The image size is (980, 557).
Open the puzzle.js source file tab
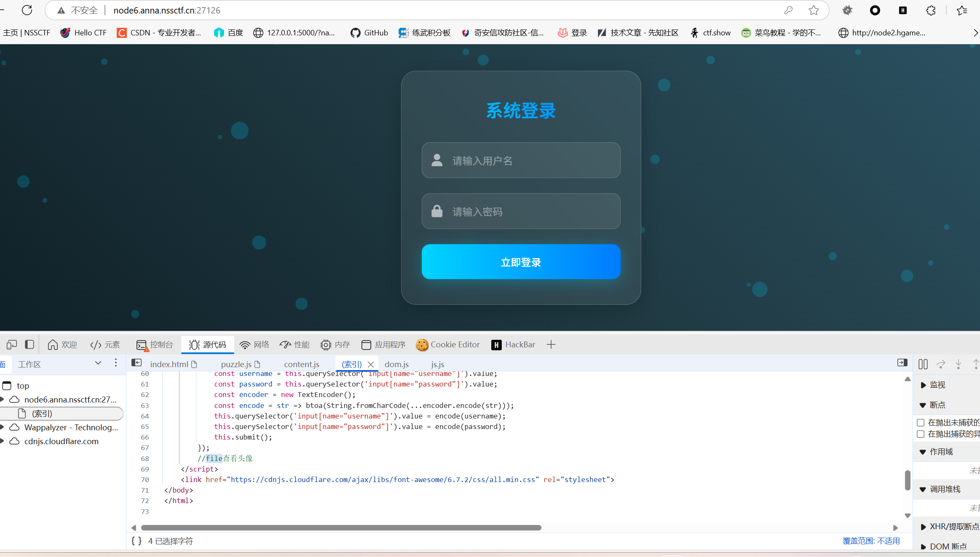point(241,364)
